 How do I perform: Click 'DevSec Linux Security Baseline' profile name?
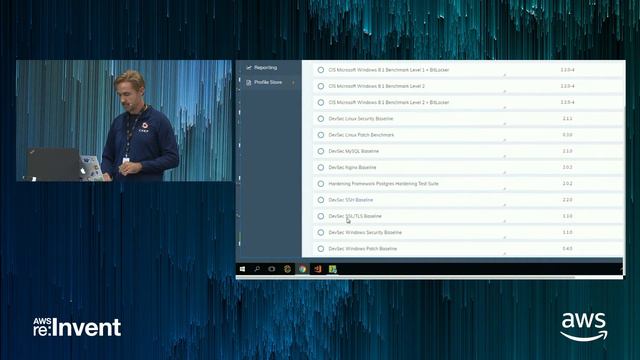click(361, 119)
